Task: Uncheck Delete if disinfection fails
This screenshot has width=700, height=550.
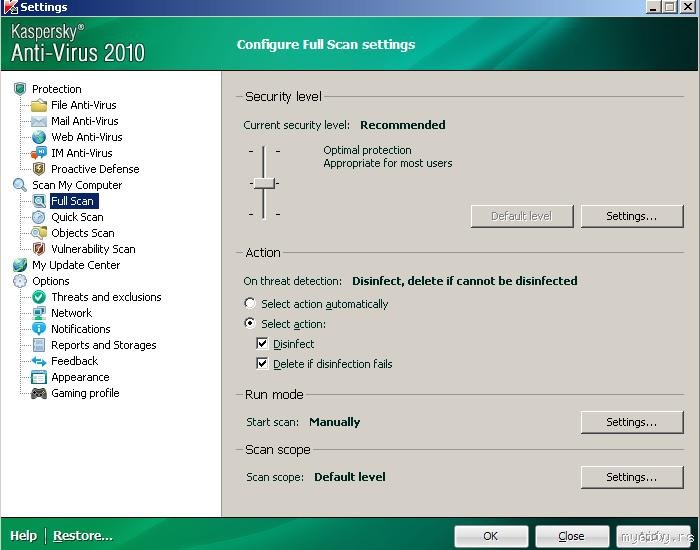Action: [262, 363]
